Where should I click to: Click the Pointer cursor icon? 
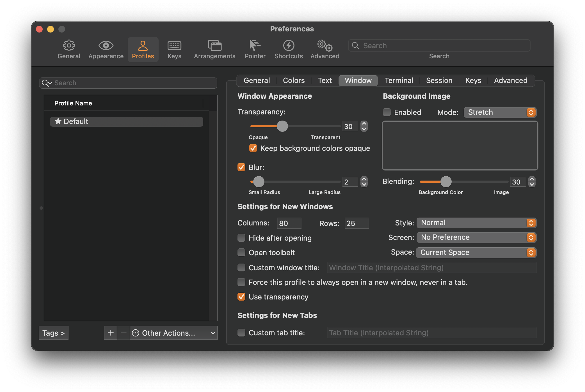[255, 49]
